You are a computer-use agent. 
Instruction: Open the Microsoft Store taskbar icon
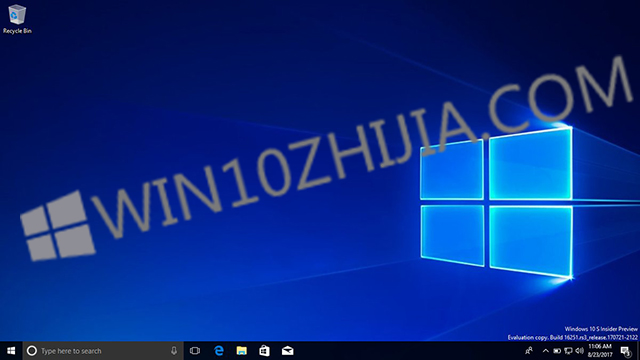tap(264, 351)
